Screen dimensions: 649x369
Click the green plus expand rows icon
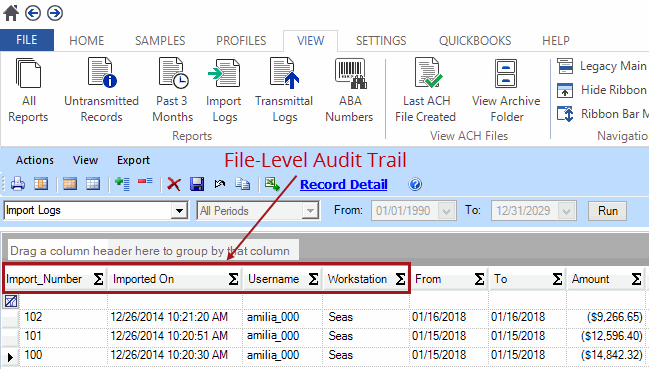pos(123,184)
